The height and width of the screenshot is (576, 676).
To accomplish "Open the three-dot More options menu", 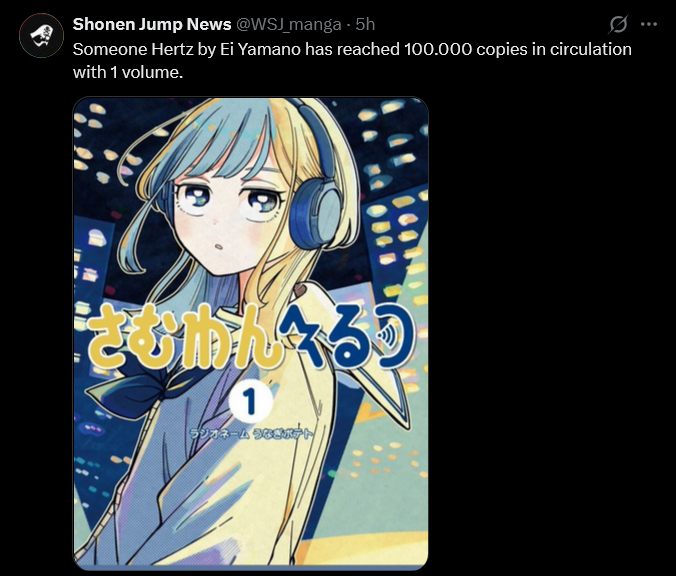I will pyautogui.click(x=649, y=25).
